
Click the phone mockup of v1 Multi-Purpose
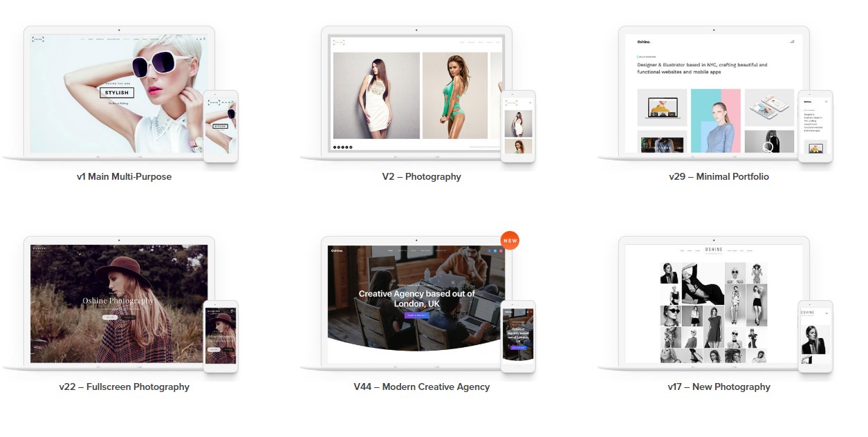pos(221,126)
